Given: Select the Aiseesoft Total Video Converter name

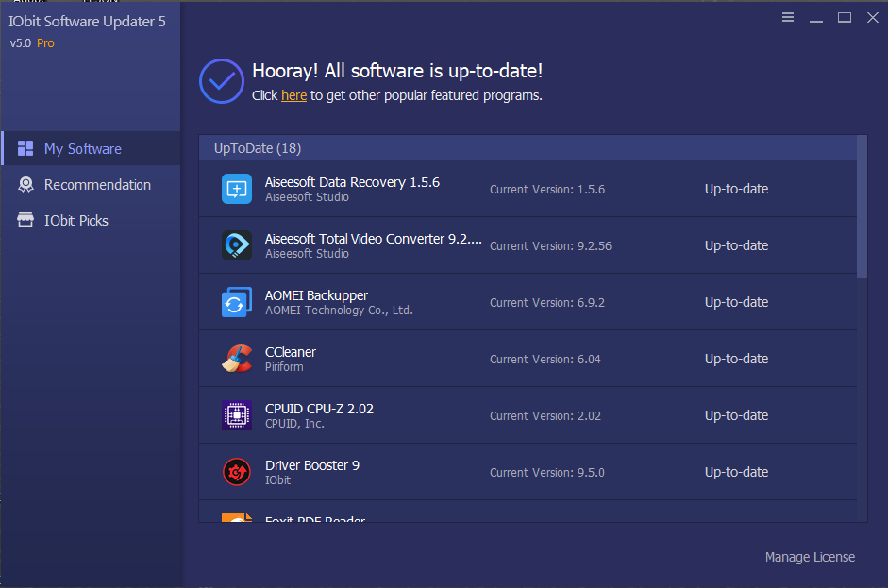Looking at the screenshot, I should point(374,239).
